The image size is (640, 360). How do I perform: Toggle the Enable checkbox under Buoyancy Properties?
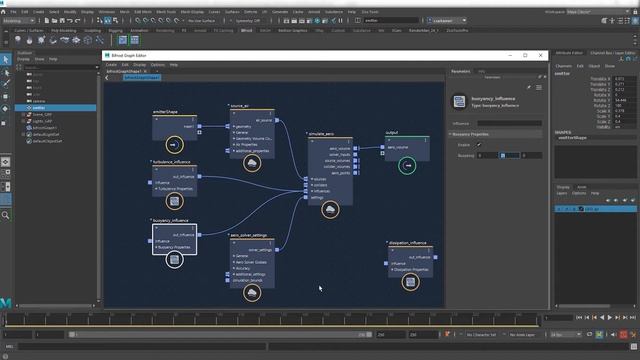pos(478,145)
